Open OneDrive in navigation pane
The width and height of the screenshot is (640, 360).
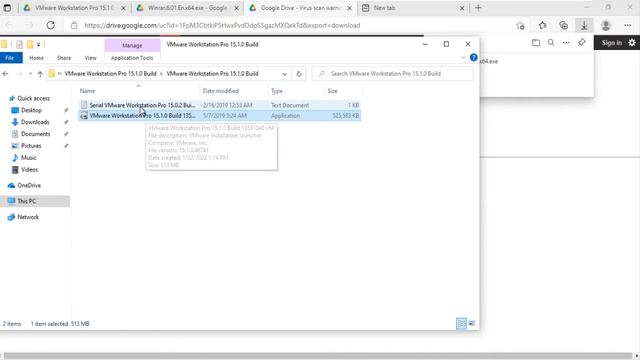(29, 185)
